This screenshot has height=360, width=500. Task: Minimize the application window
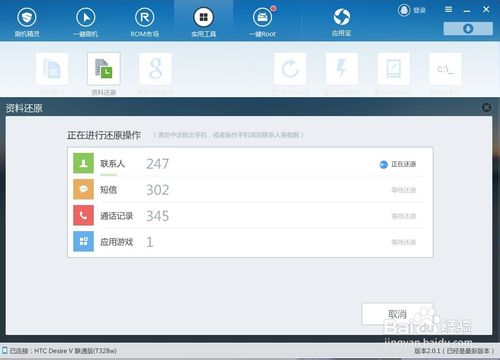tap(467, 11)
